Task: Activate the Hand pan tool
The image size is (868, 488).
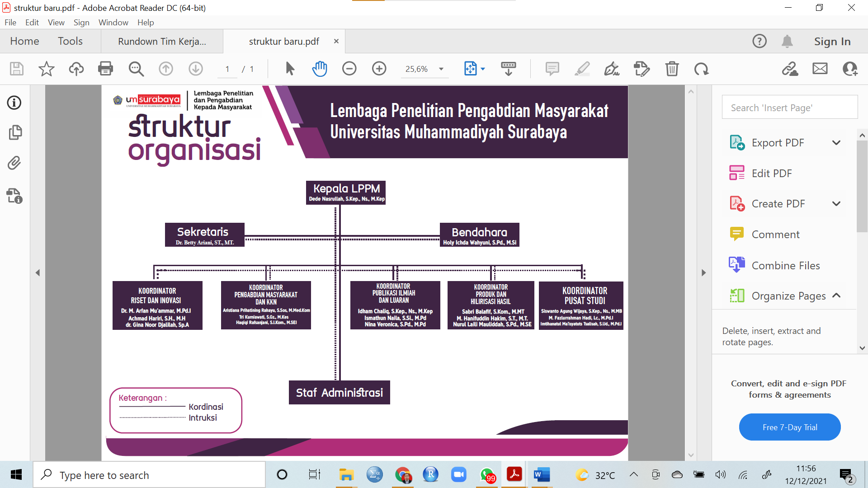Action: tap(320, 69)
